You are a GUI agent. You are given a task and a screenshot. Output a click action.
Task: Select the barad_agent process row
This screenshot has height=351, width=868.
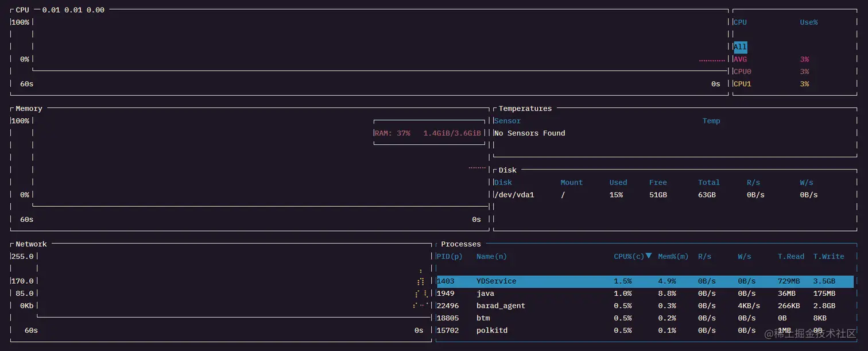[x=501, y=306]
